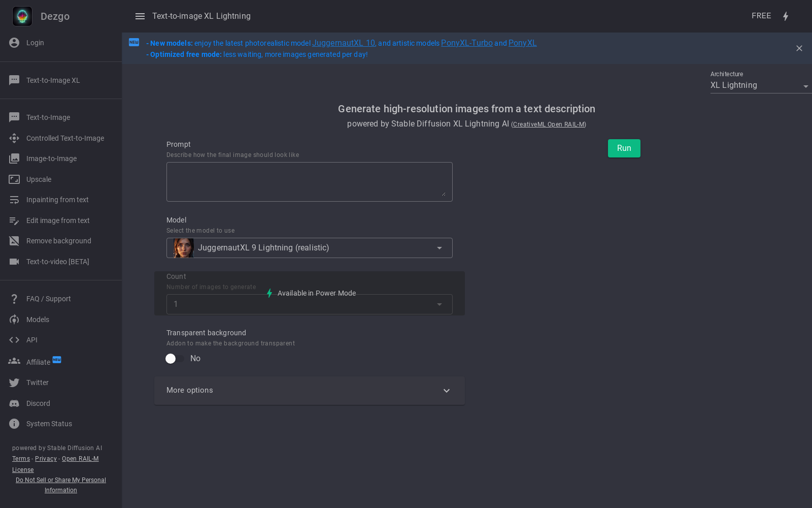Click the Text-to-video [BETA] label

tap(58, 262)
